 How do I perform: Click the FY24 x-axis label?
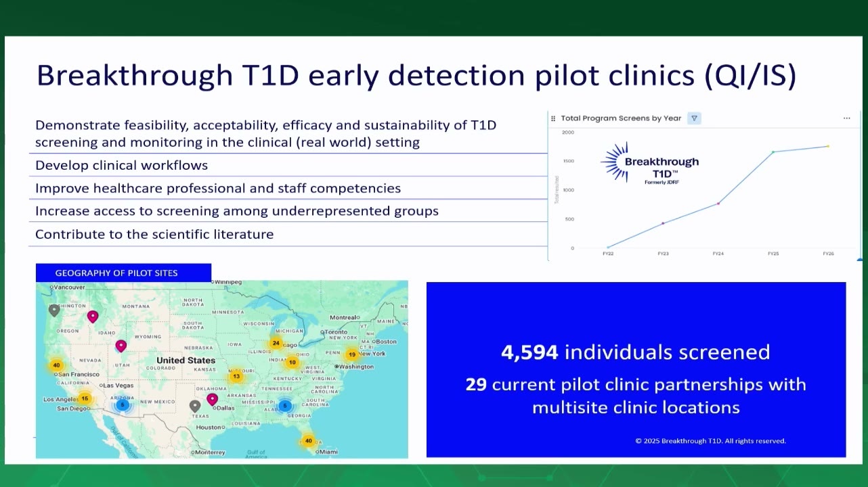tap(718, 254)
